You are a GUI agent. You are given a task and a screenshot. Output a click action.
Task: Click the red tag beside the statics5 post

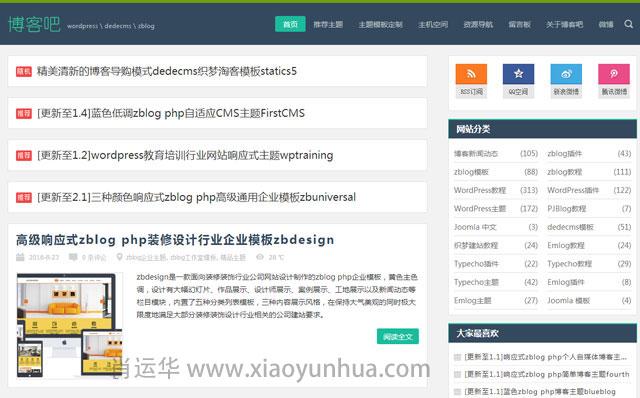tap(24, 72)
